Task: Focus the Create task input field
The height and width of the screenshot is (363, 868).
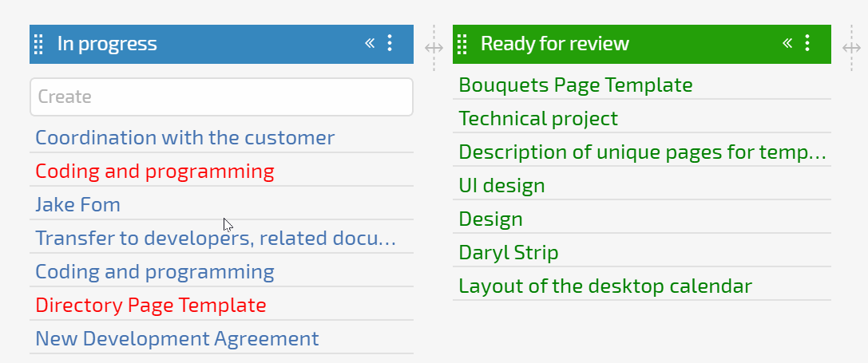Action: tap(221, 97)
